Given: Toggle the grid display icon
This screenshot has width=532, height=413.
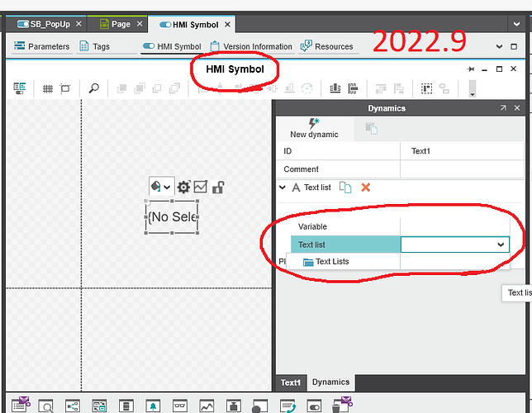Looking at the screenshot, I should [x=47, y=88].
